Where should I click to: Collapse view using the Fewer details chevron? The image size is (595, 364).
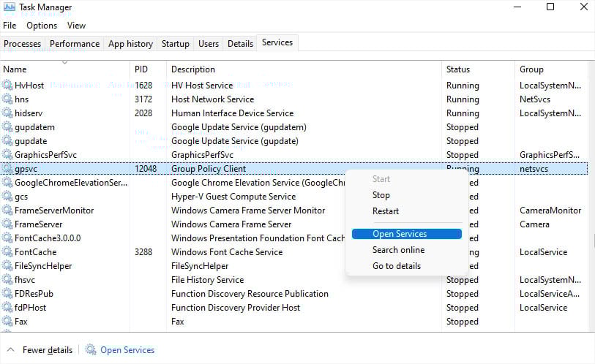(x=10, y=350)
